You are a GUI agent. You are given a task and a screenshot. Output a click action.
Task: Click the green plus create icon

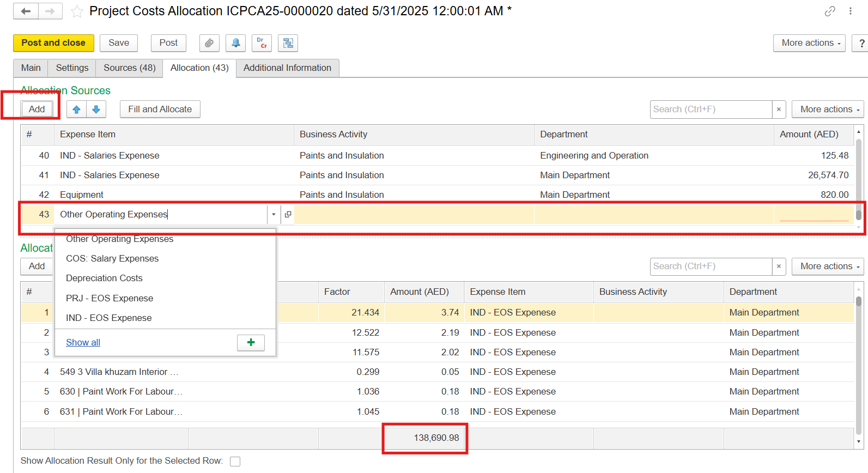[x=251, y=342]
